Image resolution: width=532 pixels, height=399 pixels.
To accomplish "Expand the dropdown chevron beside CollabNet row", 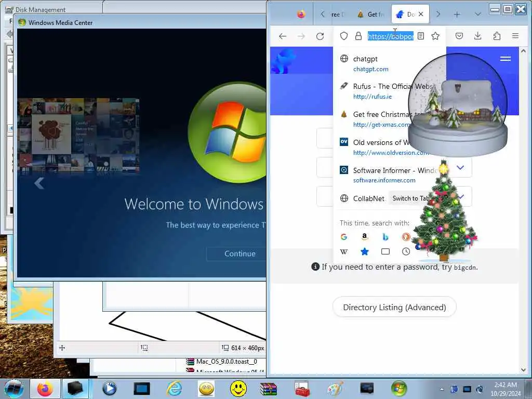I will (461, 196).
